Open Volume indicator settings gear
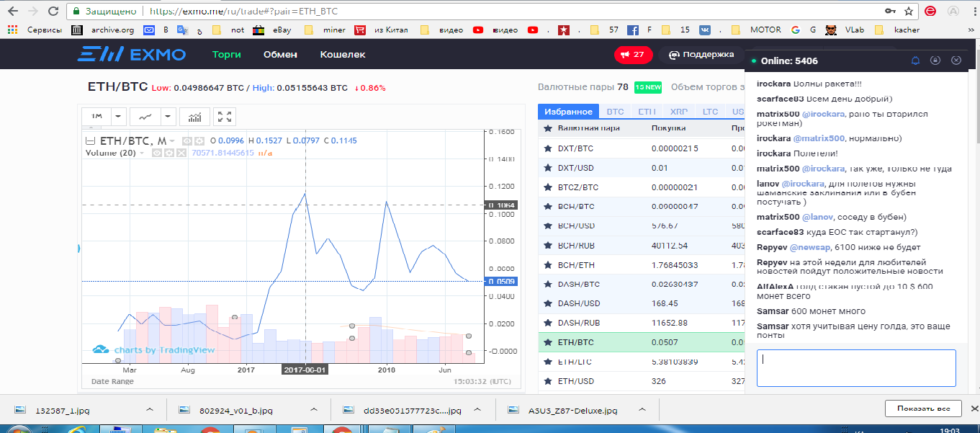 (169, 153)
